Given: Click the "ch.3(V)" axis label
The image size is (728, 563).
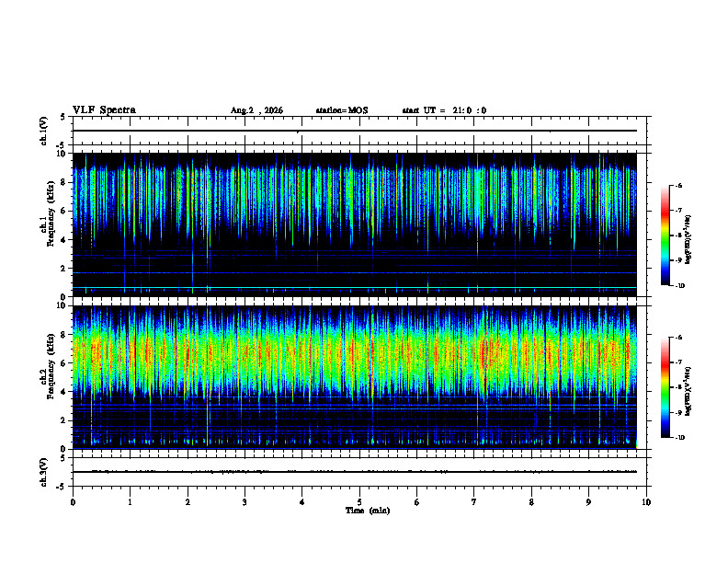Looking at the screenshot, I should click(x=43, y=472).
